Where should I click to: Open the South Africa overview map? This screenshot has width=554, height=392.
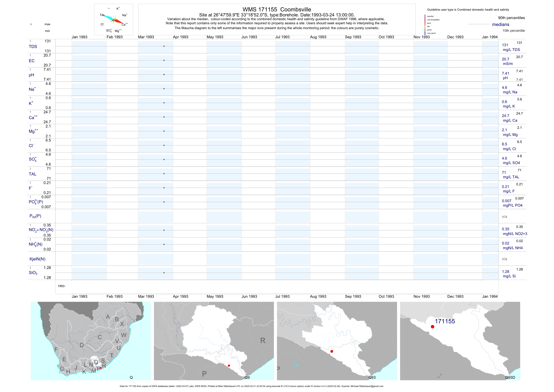coord(91,341)
